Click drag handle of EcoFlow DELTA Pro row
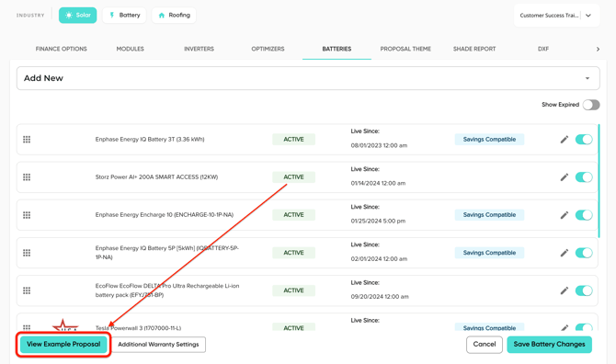Viewport: 616px width, 364px height. (x=27, y=290)
